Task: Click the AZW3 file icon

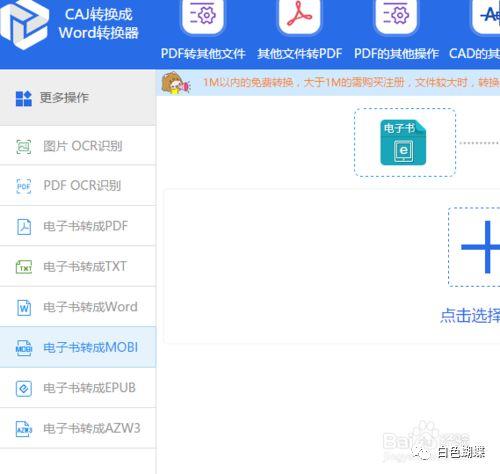Action: 24,429
